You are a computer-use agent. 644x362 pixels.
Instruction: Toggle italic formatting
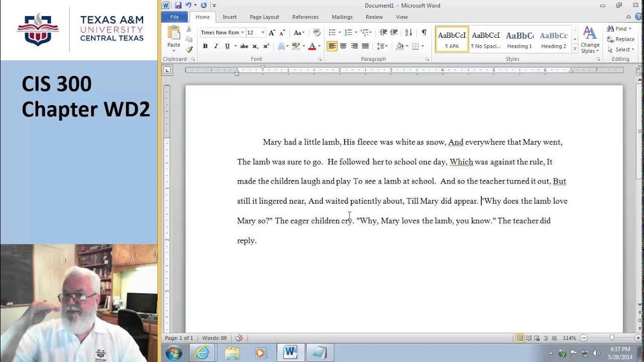click(216, 46)
